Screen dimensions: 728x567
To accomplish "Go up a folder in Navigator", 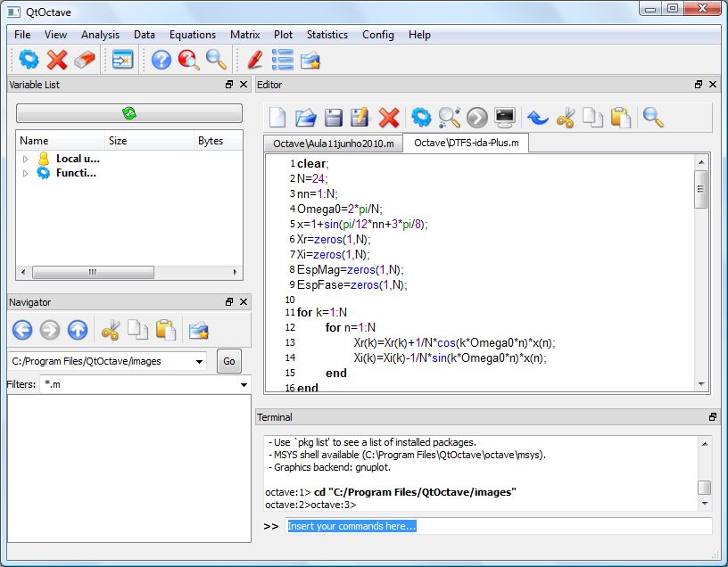I will pyautogui.click(x=78, y=330).
